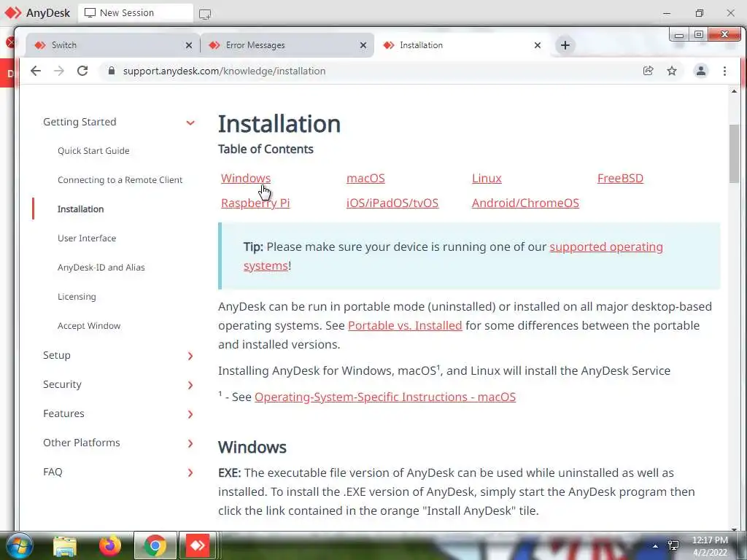Click the browser forward arrow
This screenshot has width=747, height=560.
click(59, 71)
